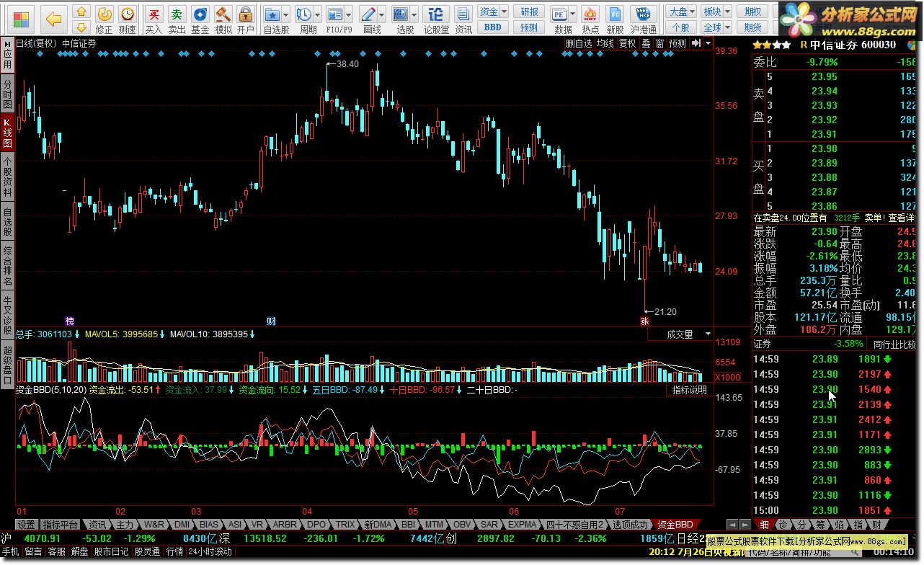Viewport: 924px width, 565px height.
Task: Toggle 复权 price adjustment in chart header
Action: click(627, 43)
